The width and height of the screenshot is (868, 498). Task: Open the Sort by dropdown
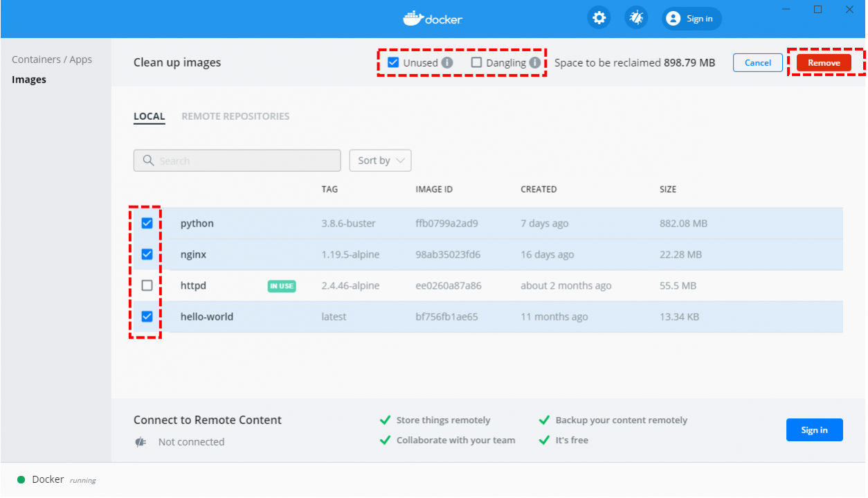tap(381, 161)
